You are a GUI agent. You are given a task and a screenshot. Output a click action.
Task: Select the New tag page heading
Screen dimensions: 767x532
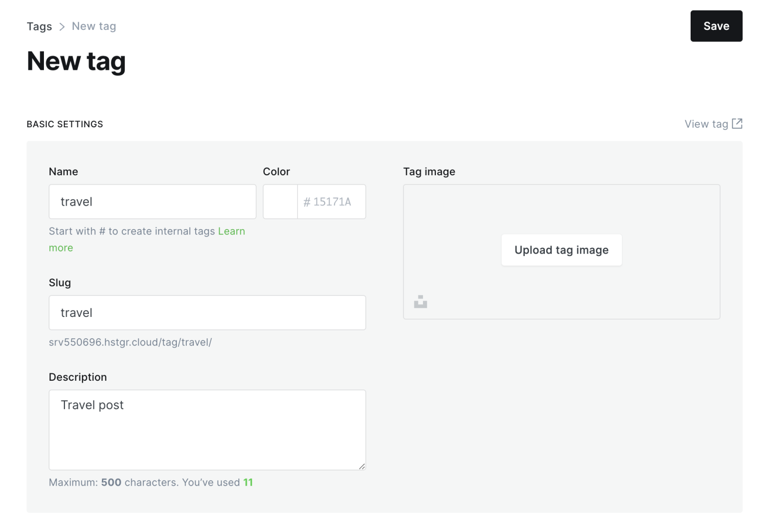[x=76, y=61]
